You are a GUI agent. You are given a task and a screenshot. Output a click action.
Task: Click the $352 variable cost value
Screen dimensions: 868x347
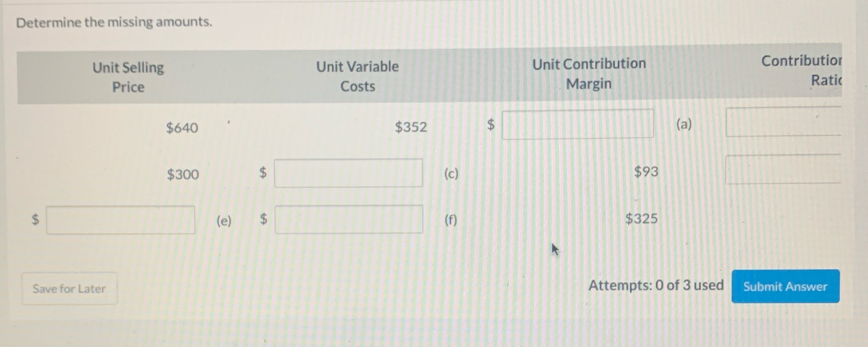click(x=411, y=127)
